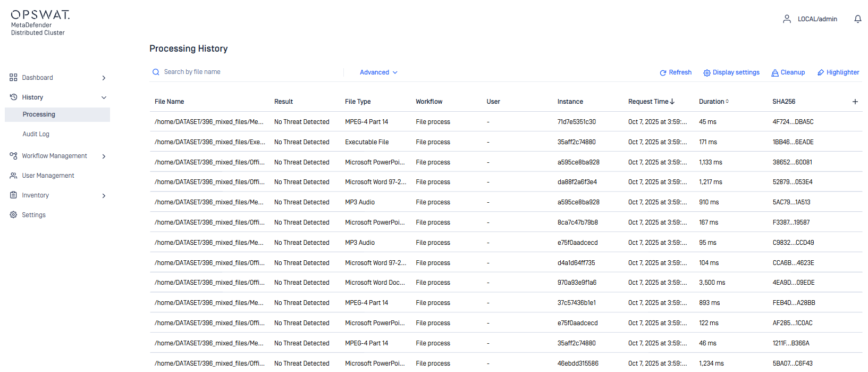Open the Highlighter tool

tap(838, 72)
